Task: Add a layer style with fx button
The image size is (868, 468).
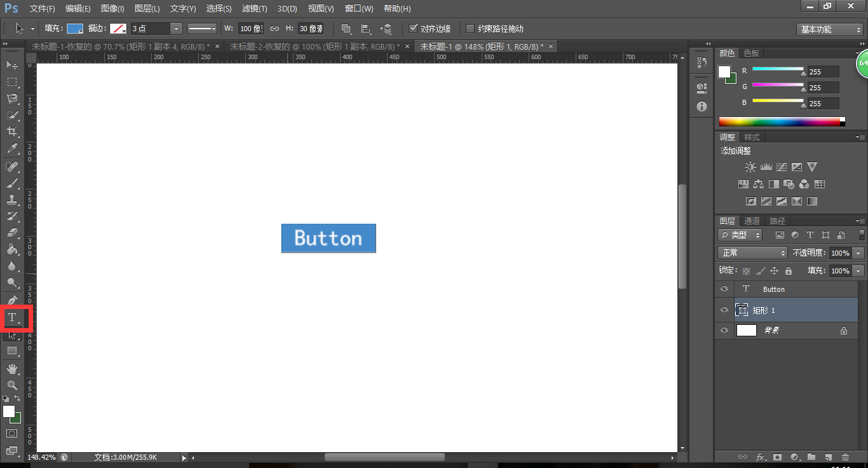Action: click(x=761, y=457)
